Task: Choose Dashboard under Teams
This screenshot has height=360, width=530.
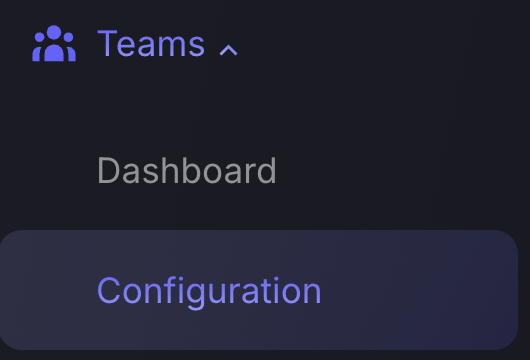Action: point(187,171)
